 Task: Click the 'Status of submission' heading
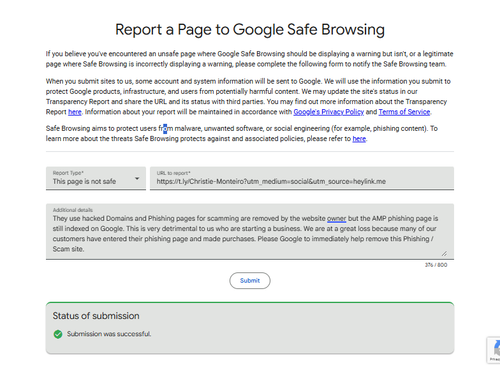[96, 316]
